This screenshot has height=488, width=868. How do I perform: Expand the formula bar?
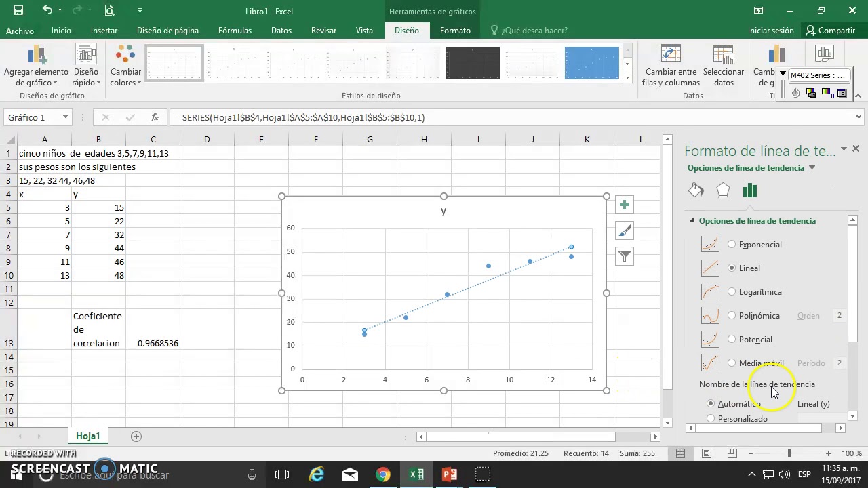(859, 117)
